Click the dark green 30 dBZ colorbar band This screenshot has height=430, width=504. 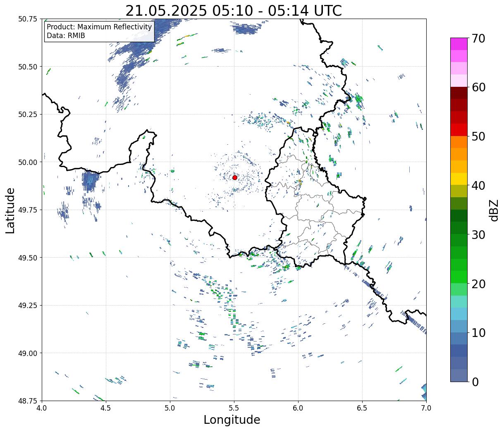click(x=459, y=227)
